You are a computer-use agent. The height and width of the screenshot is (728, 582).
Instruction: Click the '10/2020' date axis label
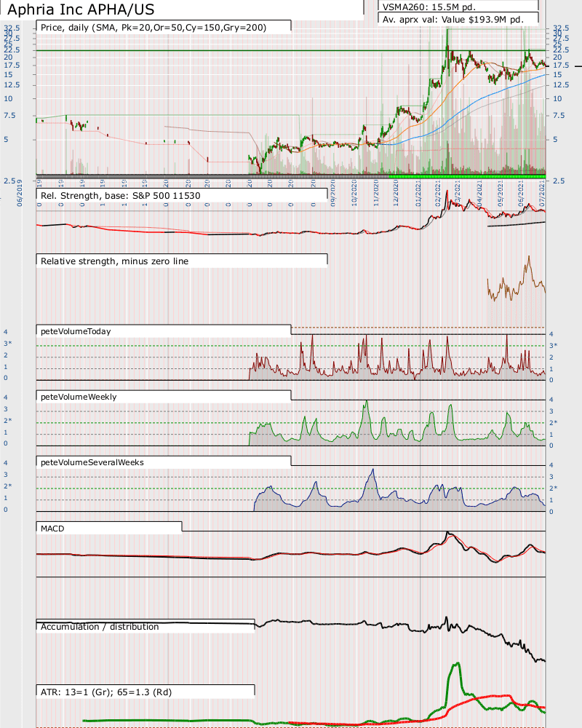click(354, 192)
